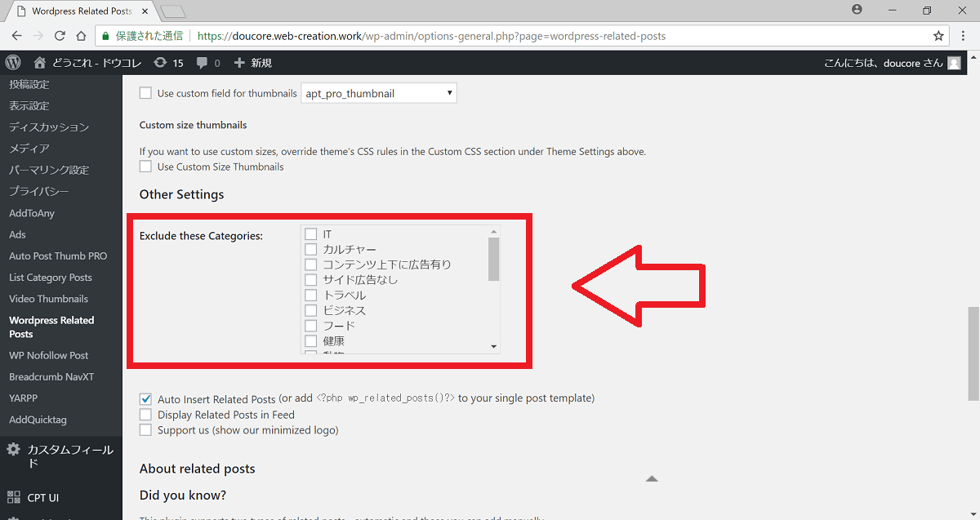Reload the page with the refresh icon

[x=60, y=36]
